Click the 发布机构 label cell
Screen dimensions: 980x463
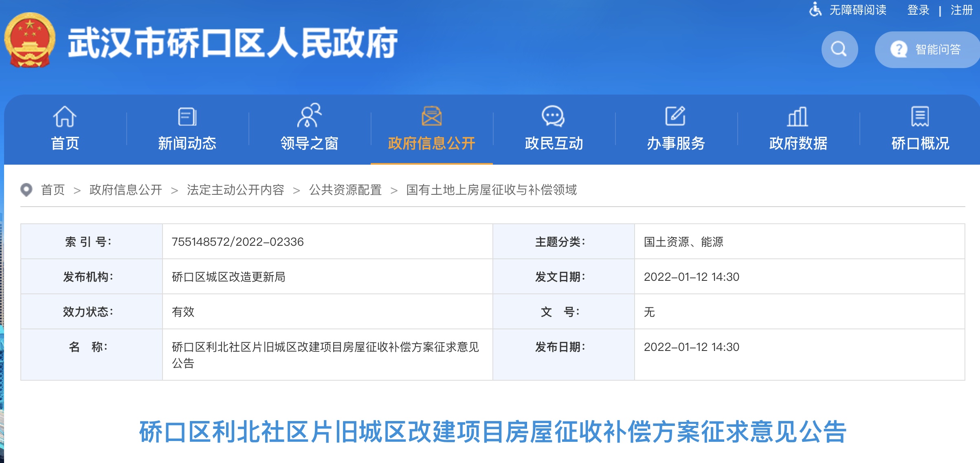[92, 277]
